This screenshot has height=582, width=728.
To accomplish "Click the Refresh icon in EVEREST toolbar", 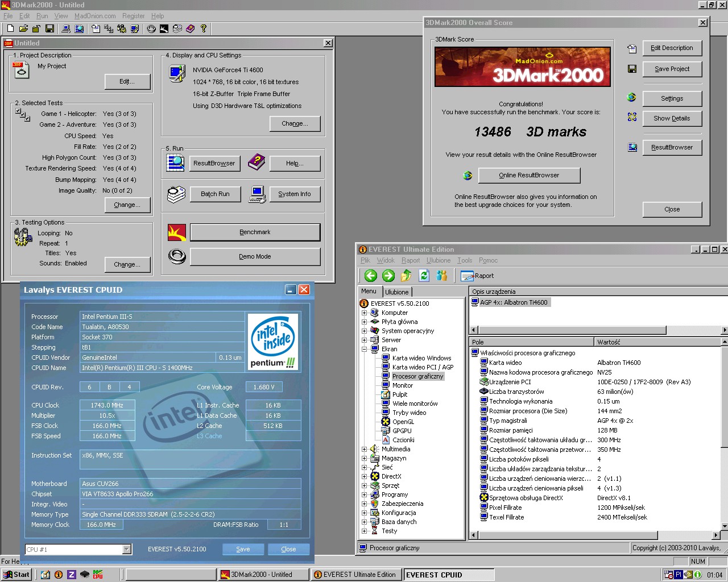I will (424, 276).
